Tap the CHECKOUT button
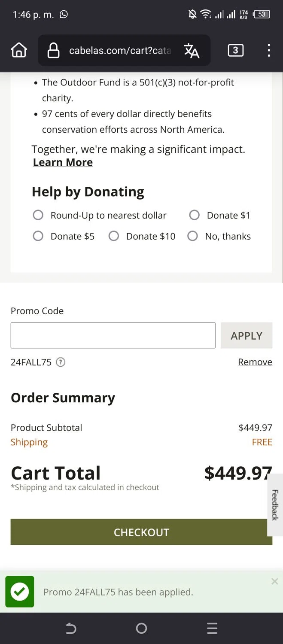The height and width of the screenshot is (644, 283). click(x=141, y=532)
